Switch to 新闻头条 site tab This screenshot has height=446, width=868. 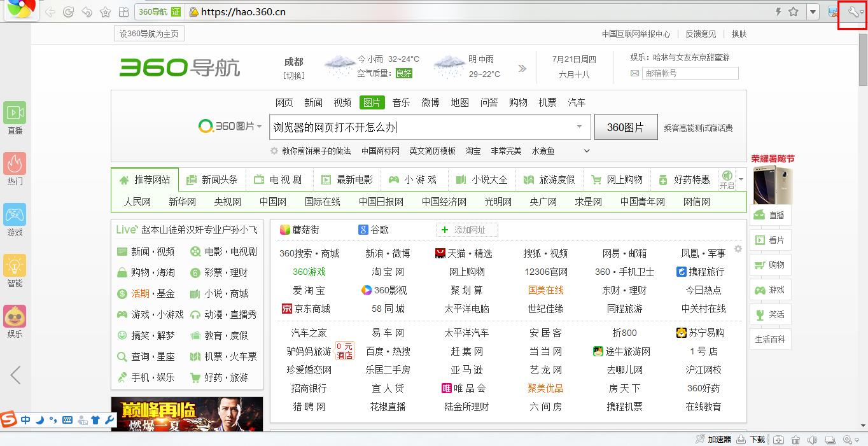(213, 179)
